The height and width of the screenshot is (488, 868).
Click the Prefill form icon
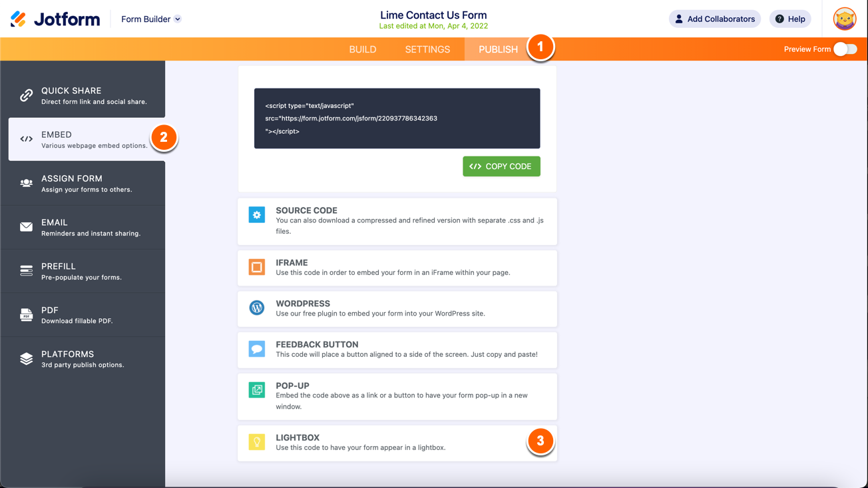pos(26,270)
